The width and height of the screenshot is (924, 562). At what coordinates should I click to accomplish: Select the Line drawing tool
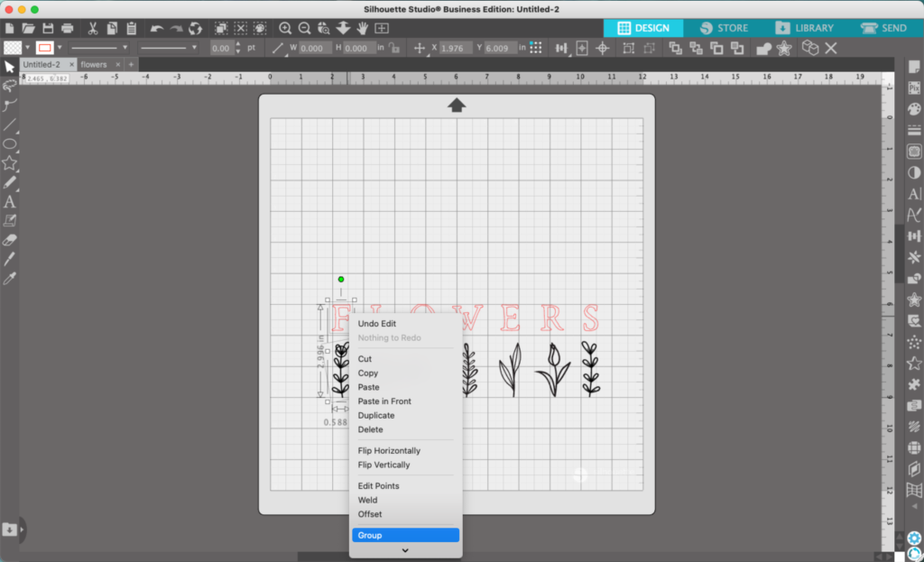coord(9,124)
